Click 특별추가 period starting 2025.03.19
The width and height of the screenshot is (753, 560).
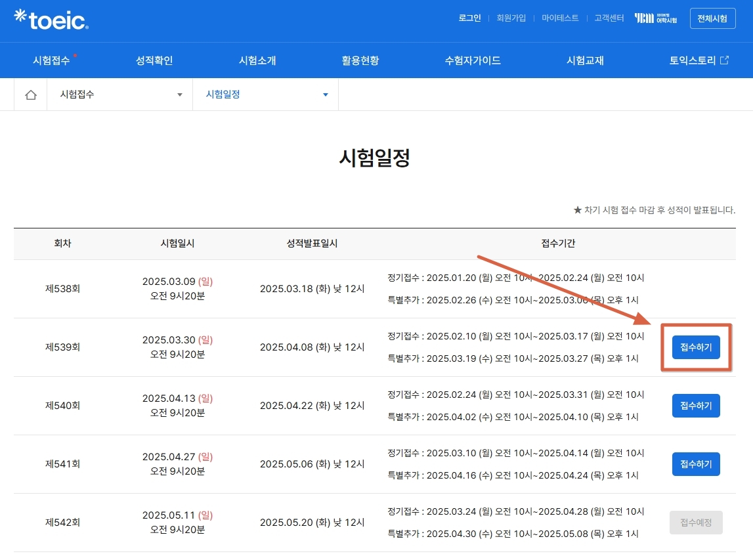(513, 358)
